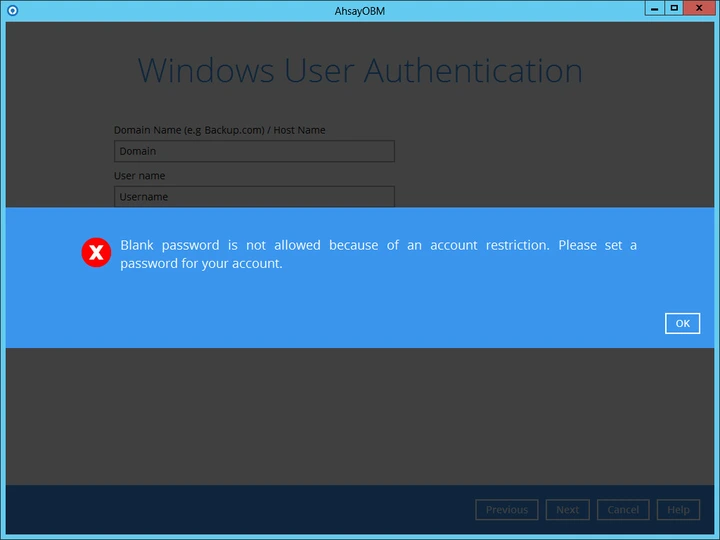Open Help from the bottom bar
Viewport: 720px width, 540px height.
678,510
